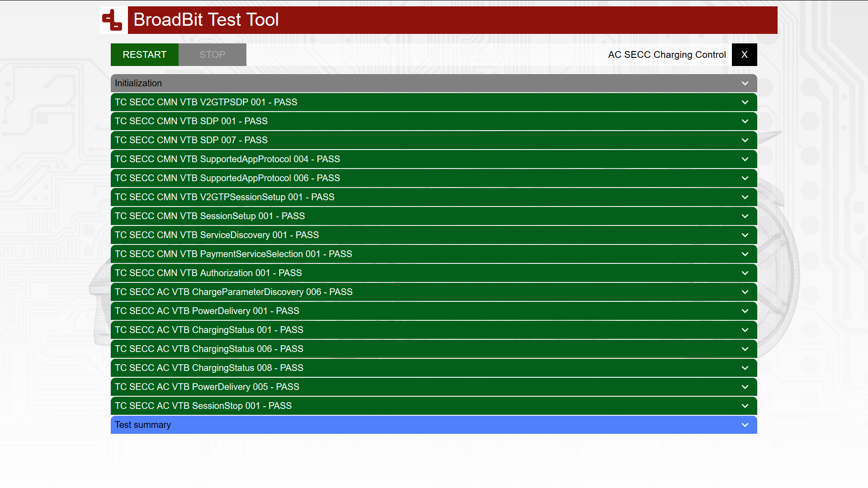Click the RESTART button

[x=145, y=55]
